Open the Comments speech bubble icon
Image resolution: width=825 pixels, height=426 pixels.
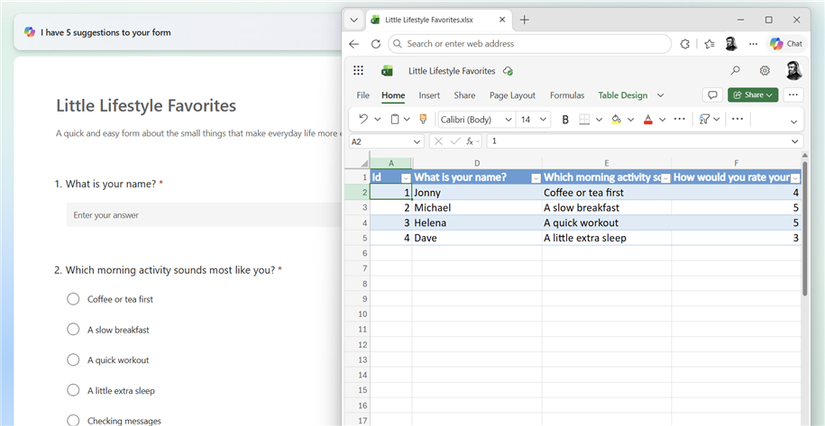tap(712, 95)
